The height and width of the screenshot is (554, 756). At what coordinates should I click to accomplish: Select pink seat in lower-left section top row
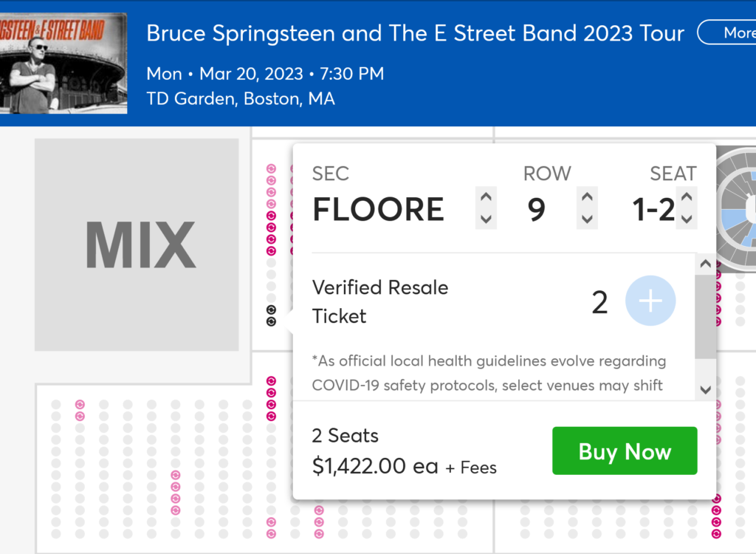click(x=80, y=404)
